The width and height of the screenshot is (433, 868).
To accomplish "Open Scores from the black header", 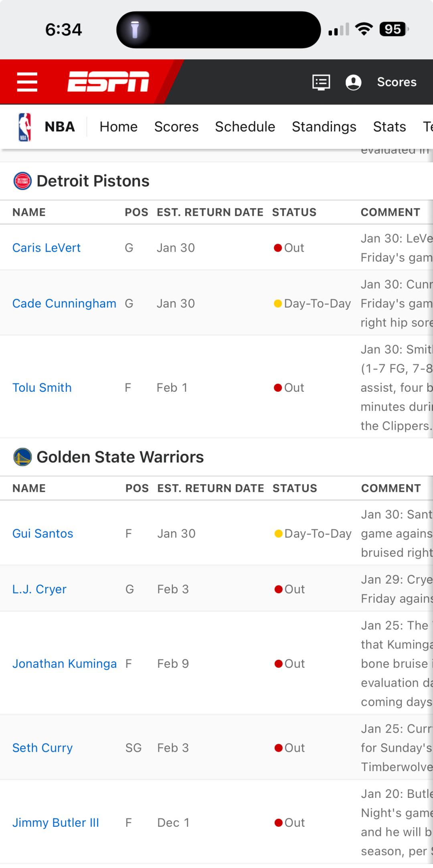I will (397, 82).
